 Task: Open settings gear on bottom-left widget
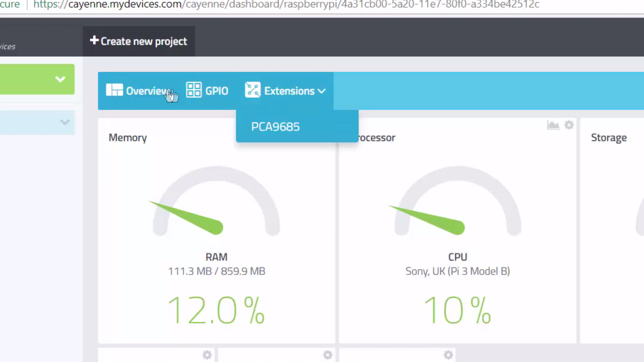[x=207, y=355]
